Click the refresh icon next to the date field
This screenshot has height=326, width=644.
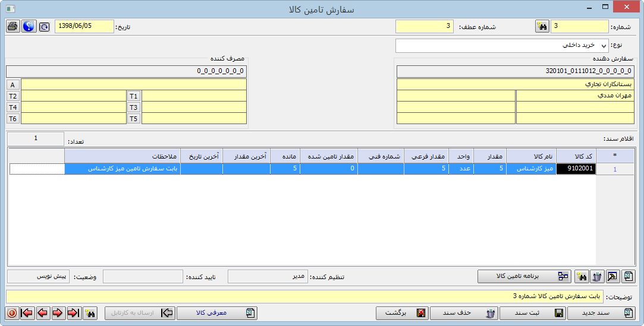(x=45, y=27)
